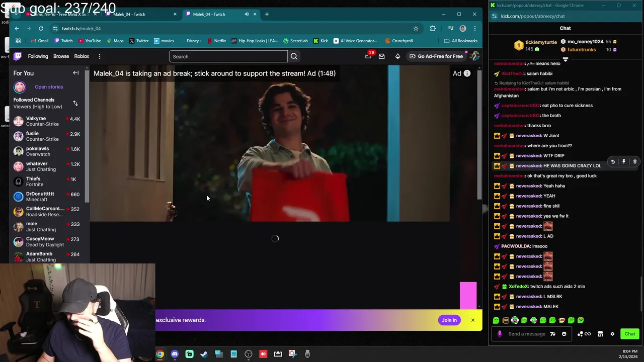Reload the Twitch page
Viewport: 644px width, 362px height.
coord(41,29)
